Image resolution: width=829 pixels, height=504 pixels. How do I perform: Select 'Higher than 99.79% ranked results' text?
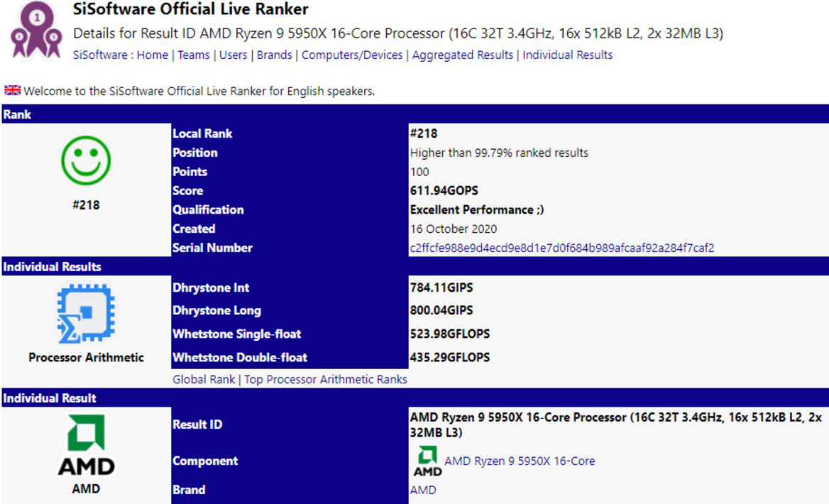[499, 153]
